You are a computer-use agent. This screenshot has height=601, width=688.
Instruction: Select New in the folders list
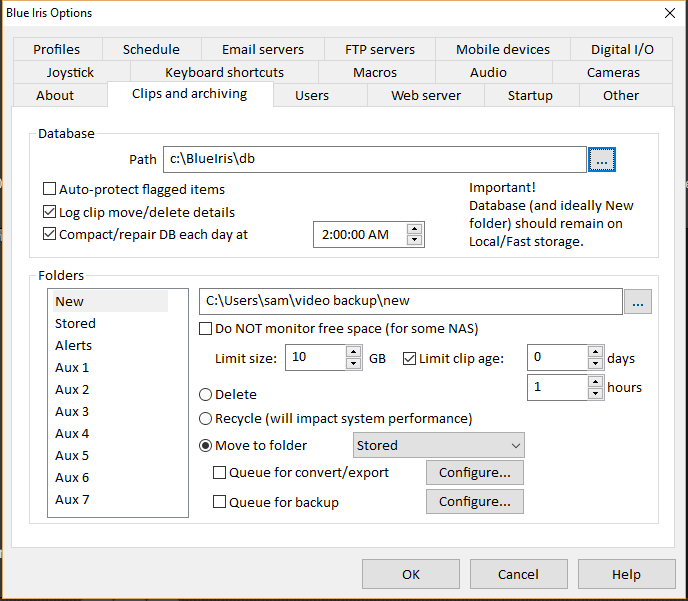tap(110, 301)
